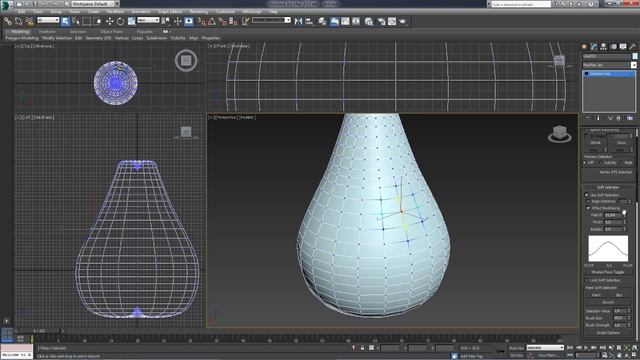The image size is (640, 360).
Task: Open the Create command panel tab
Action: [584, 47]
